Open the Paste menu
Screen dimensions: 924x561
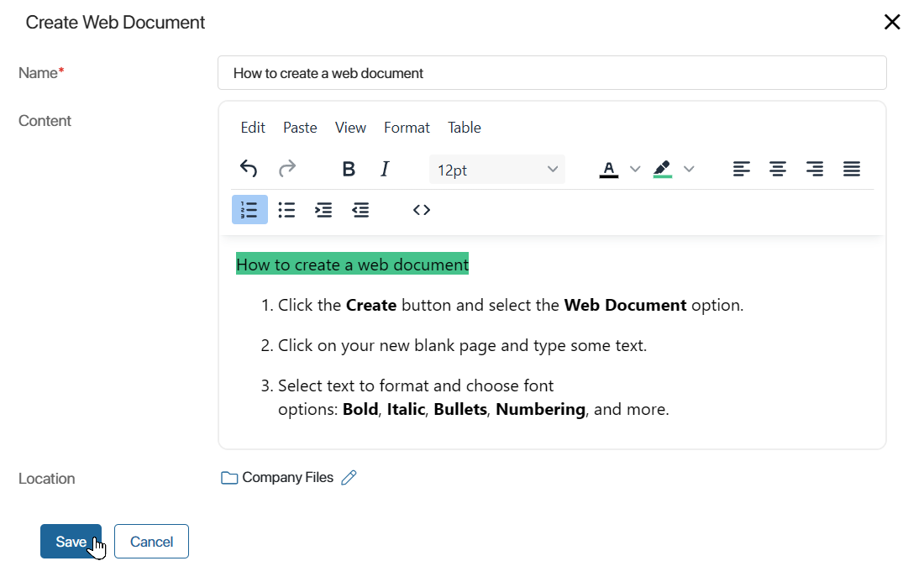(x=300, y=128)
